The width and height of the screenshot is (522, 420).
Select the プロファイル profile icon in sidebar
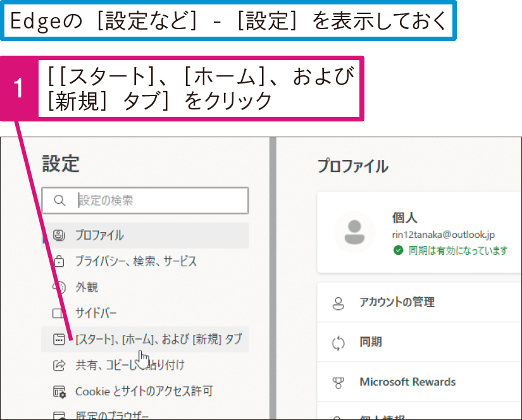pos(59,235)
